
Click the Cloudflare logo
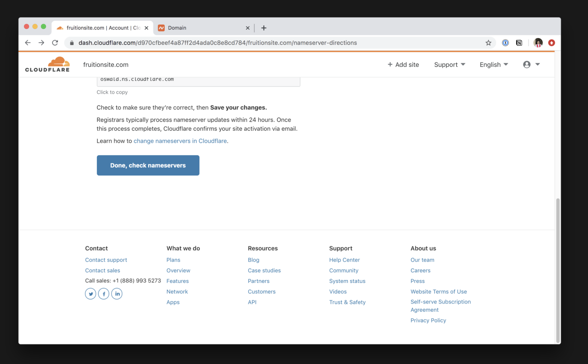[x=47, y=64]
